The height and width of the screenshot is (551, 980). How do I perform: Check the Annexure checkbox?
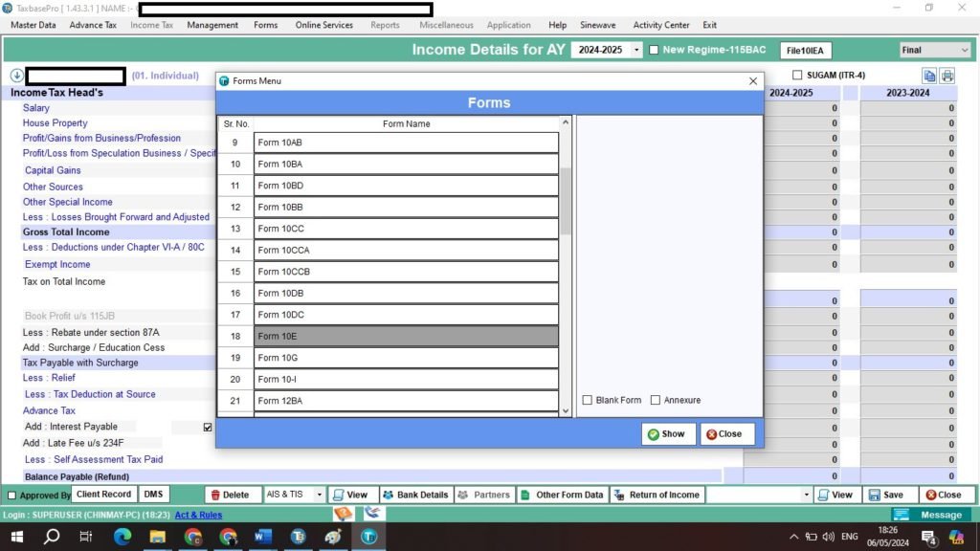pos(656,400)
